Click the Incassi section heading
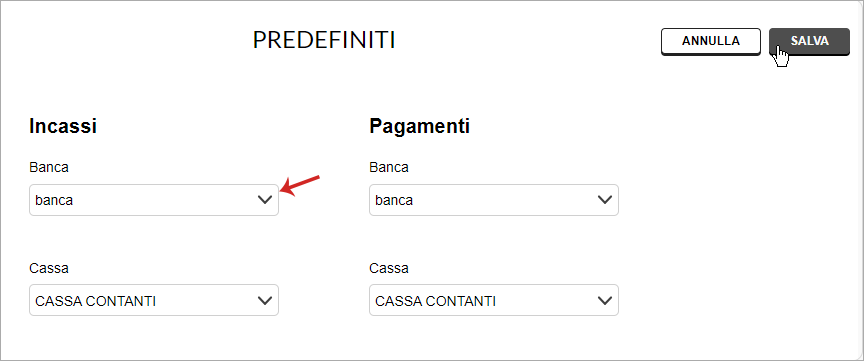The height and width of the screenshot is (361, 864). coord(63,126)
